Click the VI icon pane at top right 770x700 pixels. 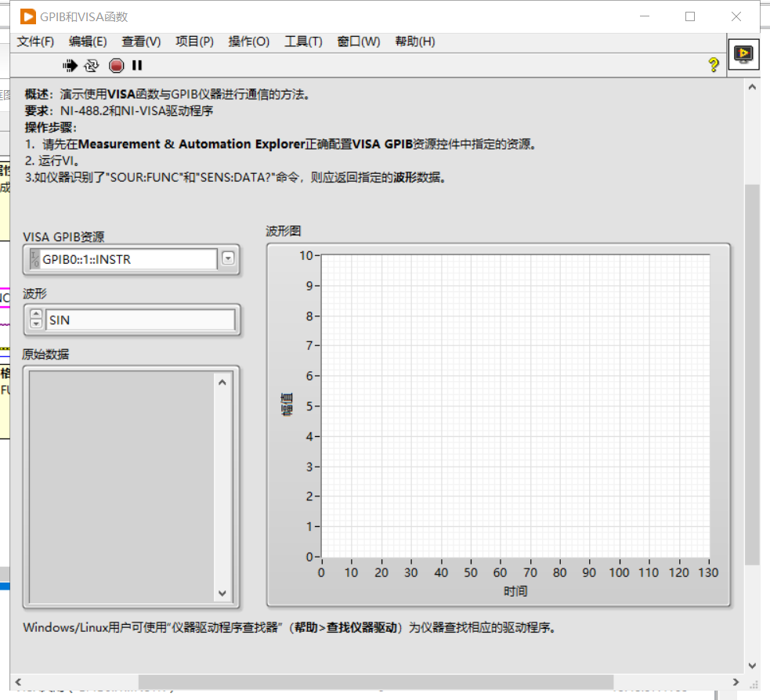click(743, 54)
